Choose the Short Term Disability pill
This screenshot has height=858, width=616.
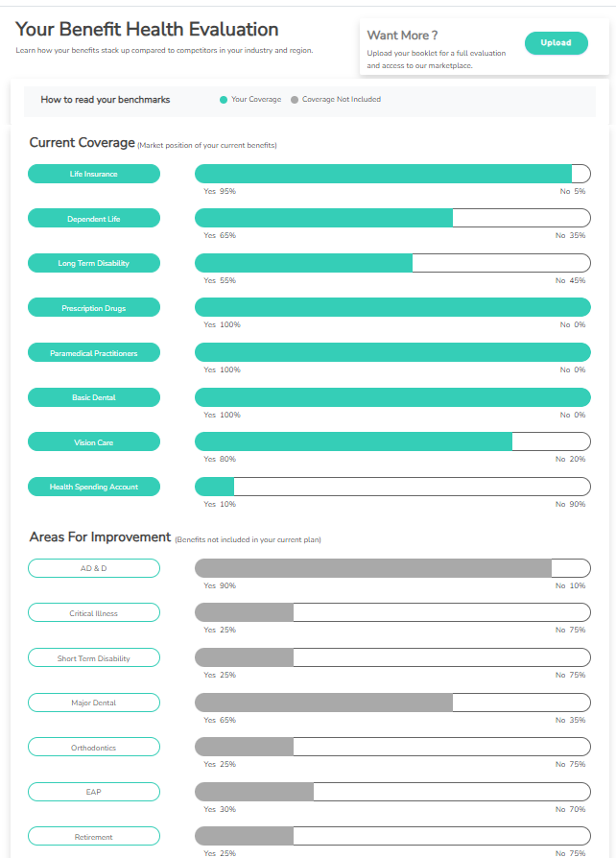93,657
